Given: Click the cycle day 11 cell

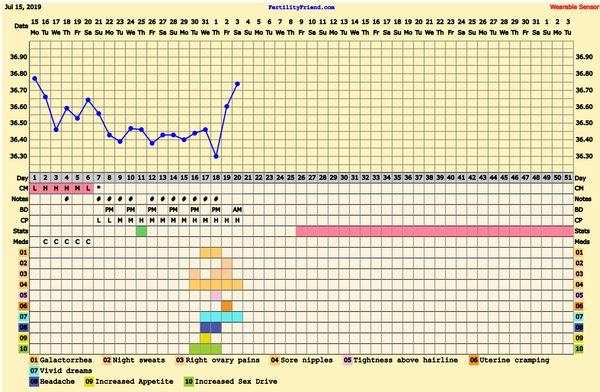Looking at the screenshot, I should point(141,178).
